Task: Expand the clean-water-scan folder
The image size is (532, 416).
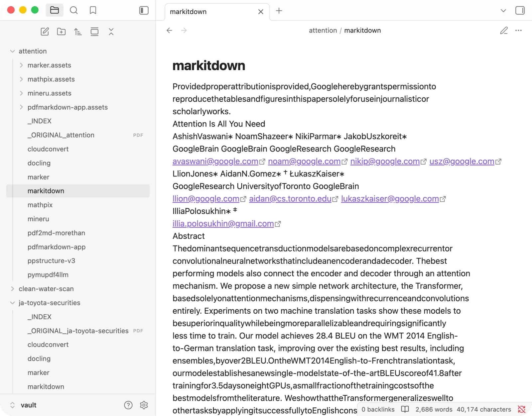Action: click(12, 289)
